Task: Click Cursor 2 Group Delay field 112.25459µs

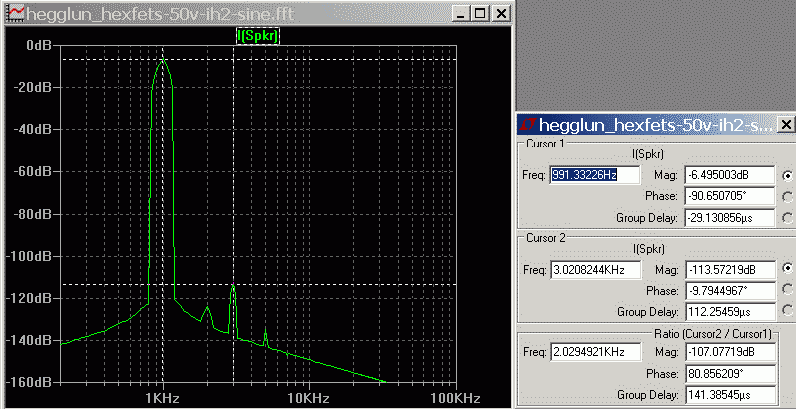Action: click(731, 312)
